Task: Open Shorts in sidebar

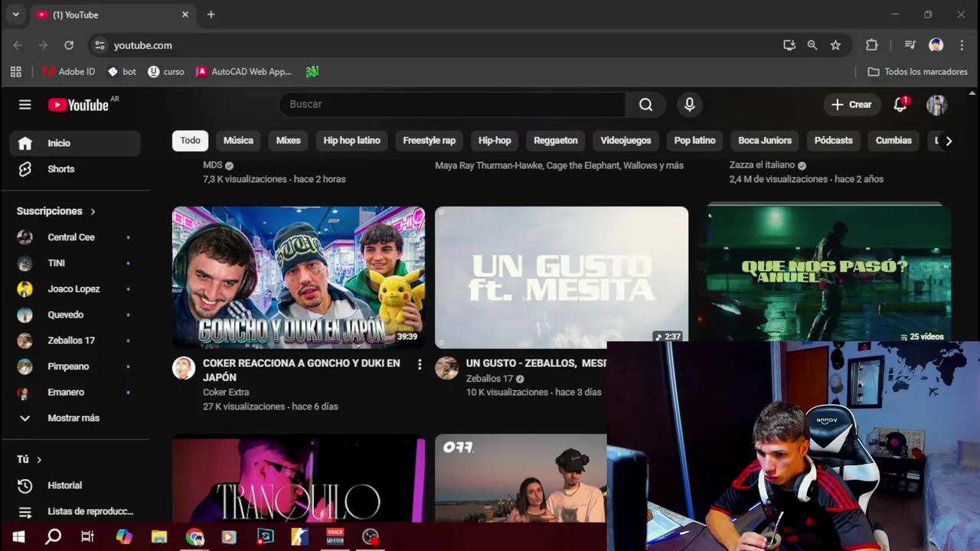Action: click(x=75, y=169)
